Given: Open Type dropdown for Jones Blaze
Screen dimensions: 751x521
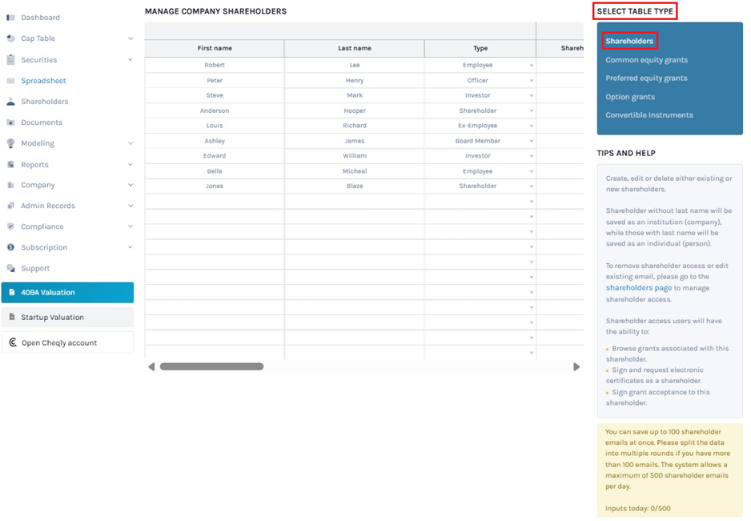Looking at the screenshot, I should [531, 186].
